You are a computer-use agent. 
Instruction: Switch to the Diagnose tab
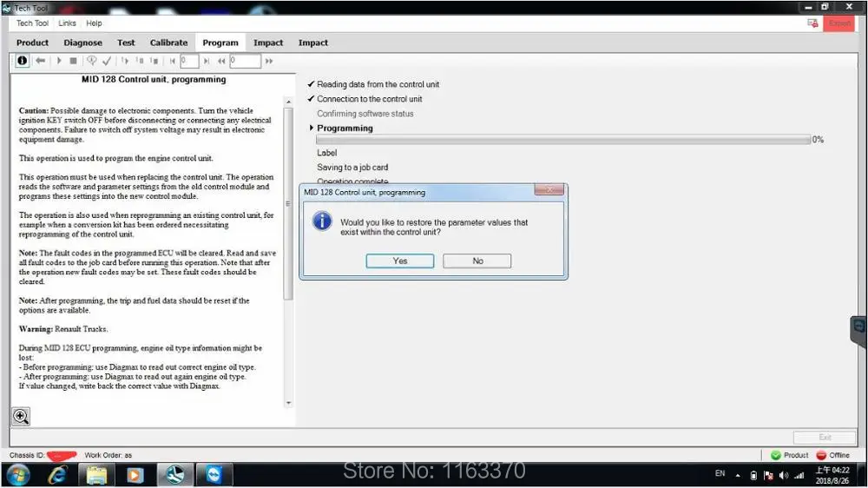(x=82, y=43)
